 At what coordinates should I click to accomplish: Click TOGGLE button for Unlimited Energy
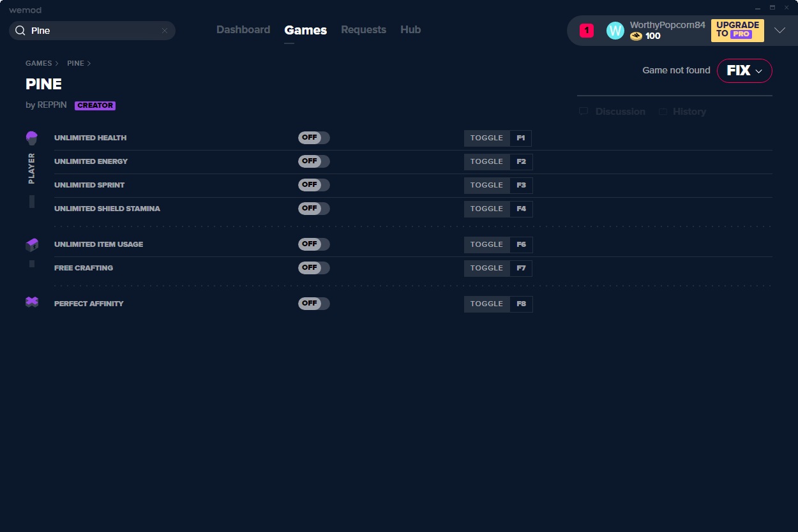pyautogui.click(x=487, y=162)
